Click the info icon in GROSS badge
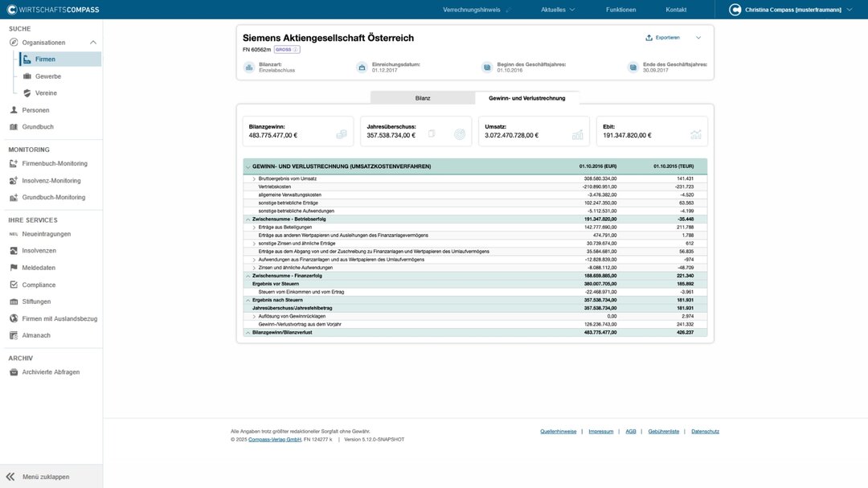The width and height of the screenshot is (868, 488). 296,49
